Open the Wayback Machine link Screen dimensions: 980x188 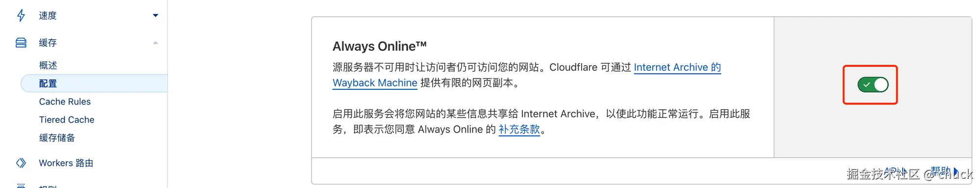coord(375,83)
